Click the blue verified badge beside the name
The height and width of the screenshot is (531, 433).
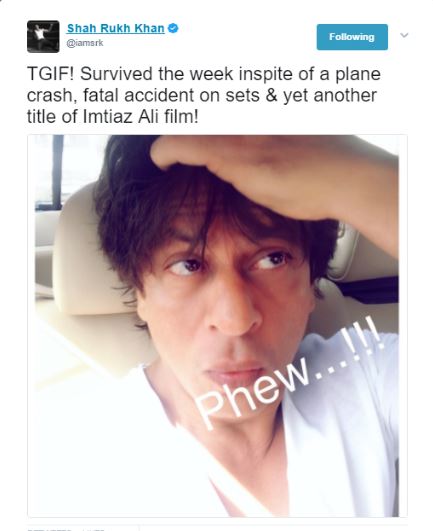click(x=173, y=28)
